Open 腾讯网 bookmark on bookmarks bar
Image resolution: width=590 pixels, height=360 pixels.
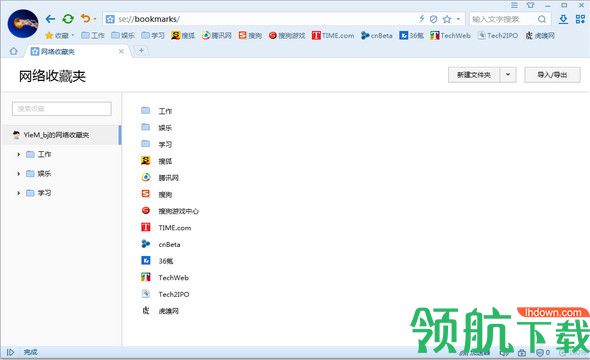(217, 35)
